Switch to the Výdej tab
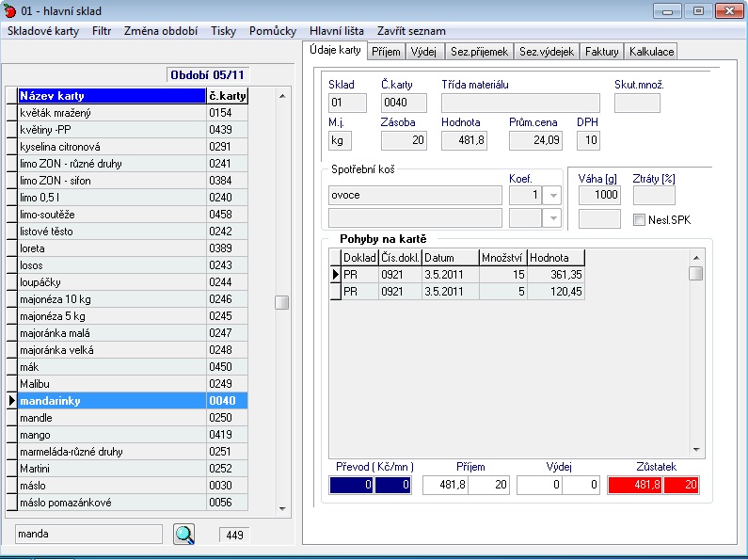This screenshot has height=560, width=748. 423,52
